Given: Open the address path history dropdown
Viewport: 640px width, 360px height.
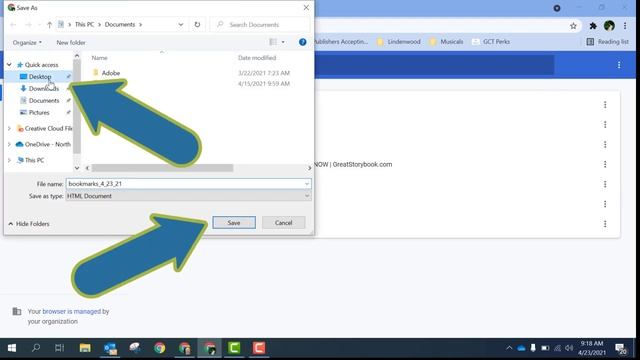Looking at the screenshot, I should (180, 24).
